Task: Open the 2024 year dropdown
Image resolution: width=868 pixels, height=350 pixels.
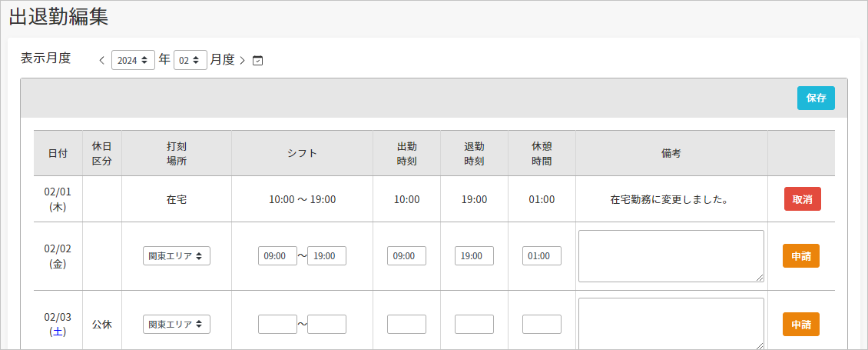Action: point(133,60)
